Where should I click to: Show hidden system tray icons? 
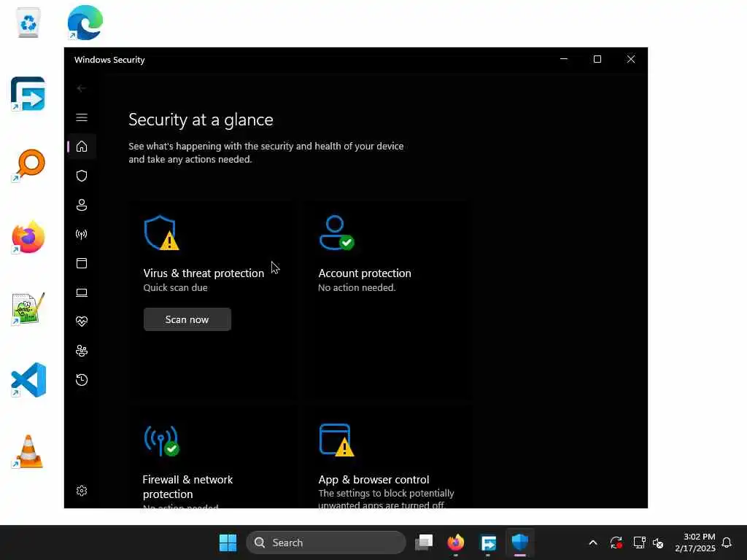click(593, 542)
